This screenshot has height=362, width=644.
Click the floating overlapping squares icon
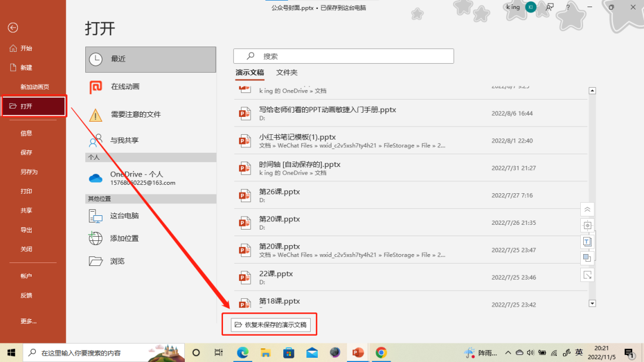point(587,258)
